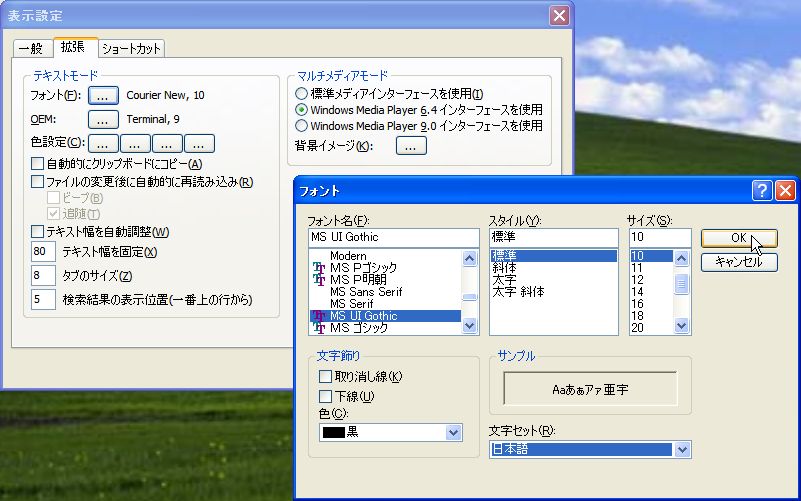801x501 pixels.
Task: Open OEM font chooser button
Action: tap(103, 120)
